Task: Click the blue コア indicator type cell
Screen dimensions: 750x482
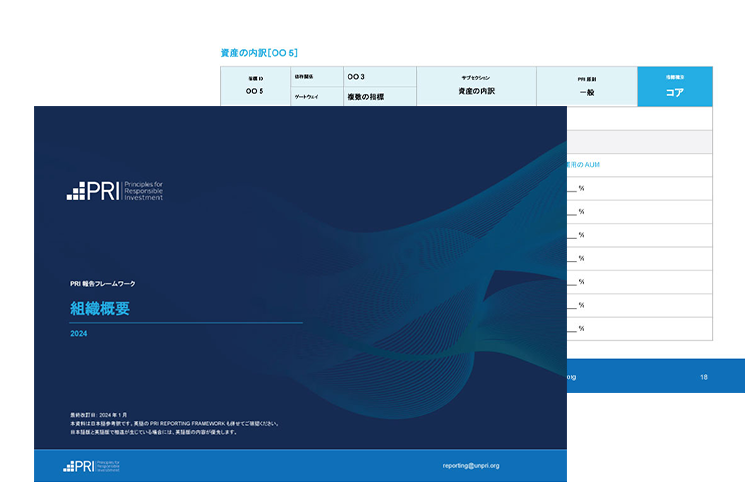Action: (675, 87)
